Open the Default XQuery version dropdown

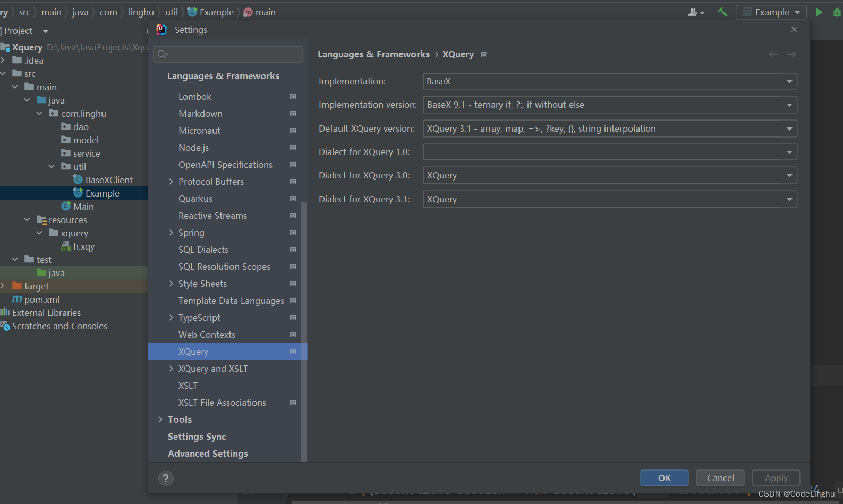click(x=610, y=129)
